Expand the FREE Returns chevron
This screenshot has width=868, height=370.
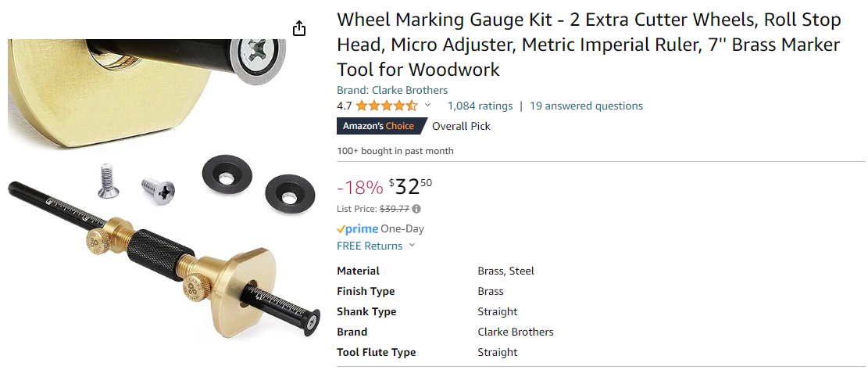(413, 246)
